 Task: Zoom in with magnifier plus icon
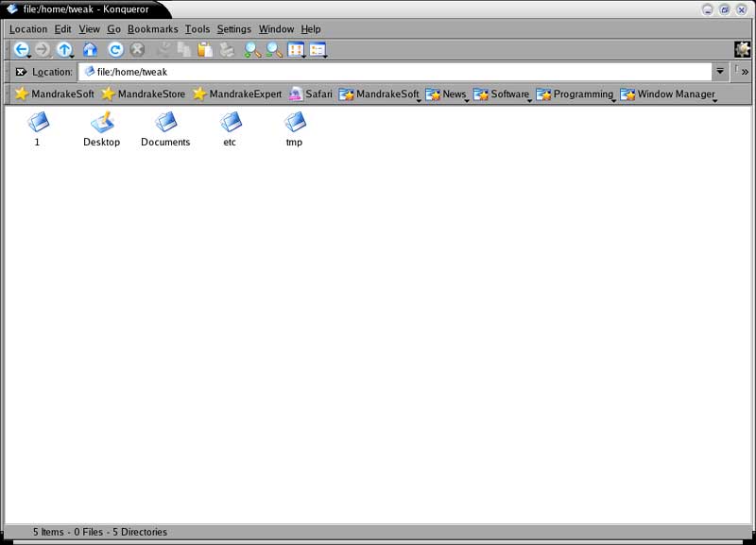coord(252,50)
